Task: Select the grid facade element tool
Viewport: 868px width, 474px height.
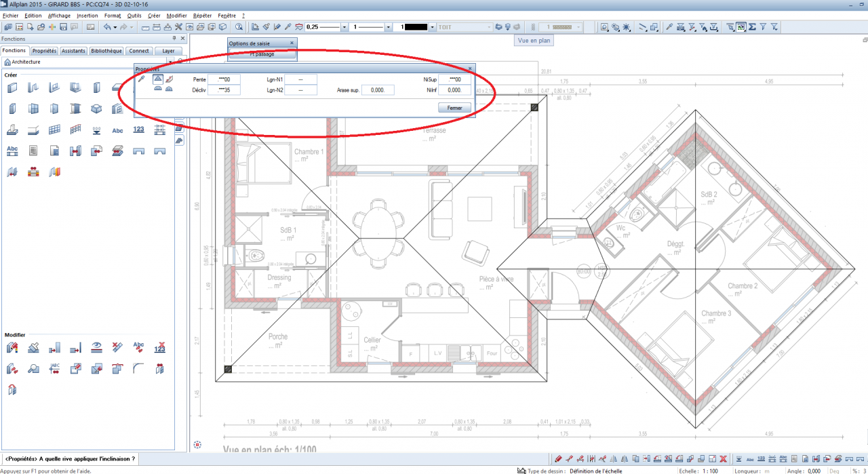Action: [x=54, y=130]
